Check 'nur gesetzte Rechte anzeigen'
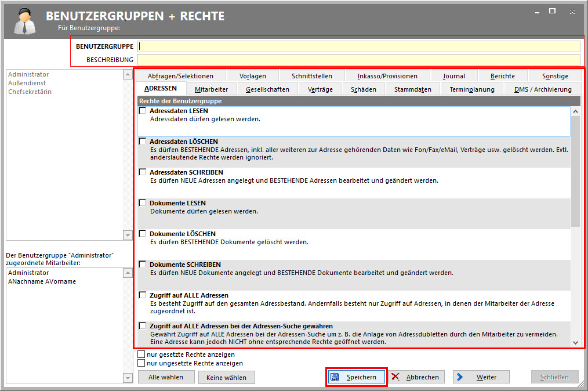Viewport: 588px width, 391px height. (x=141, y=354)
